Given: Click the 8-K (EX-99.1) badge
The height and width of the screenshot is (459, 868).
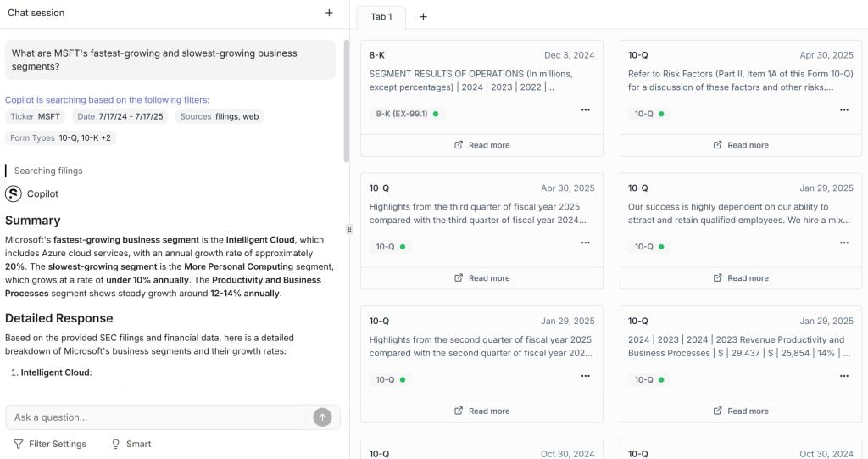Looking at the screenshot, I should 407,114.
